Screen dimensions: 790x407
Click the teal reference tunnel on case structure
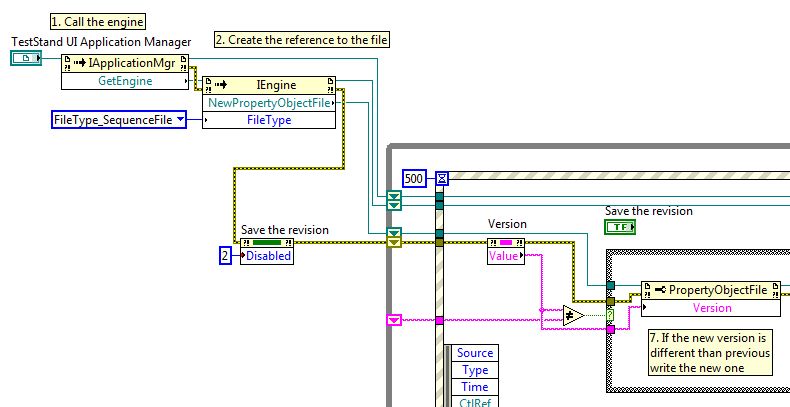[611, 286]
